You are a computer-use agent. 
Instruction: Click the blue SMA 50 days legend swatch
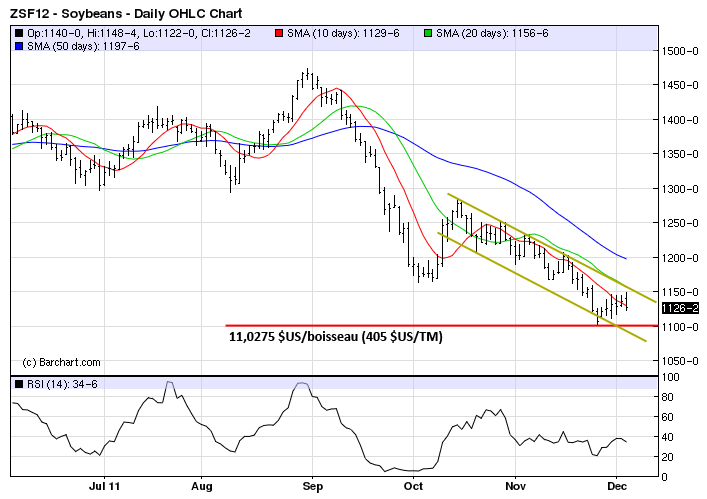click(18, 45)
